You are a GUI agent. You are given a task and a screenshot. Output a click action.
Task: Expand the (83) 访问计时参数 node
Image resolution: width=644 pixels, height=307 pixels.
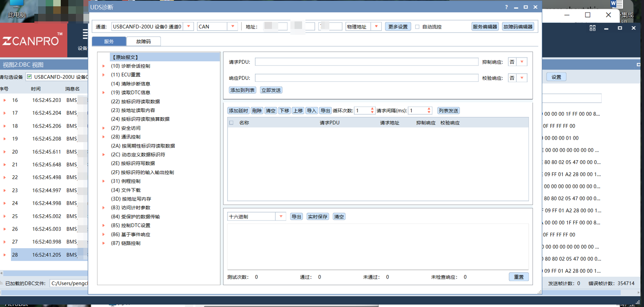(103, 208)
